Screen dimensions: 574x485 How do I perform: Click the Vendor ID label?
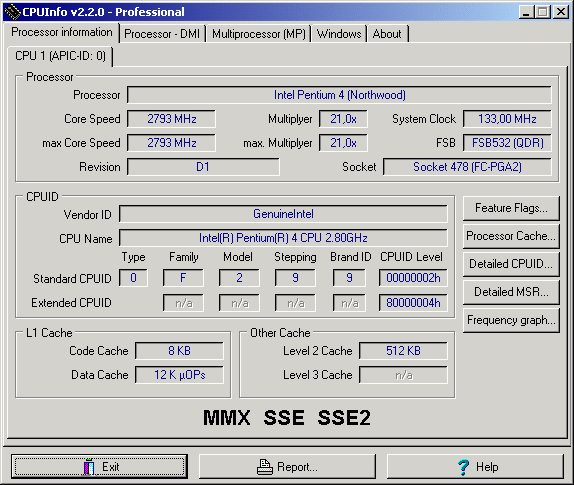click(x=87, y=214)
